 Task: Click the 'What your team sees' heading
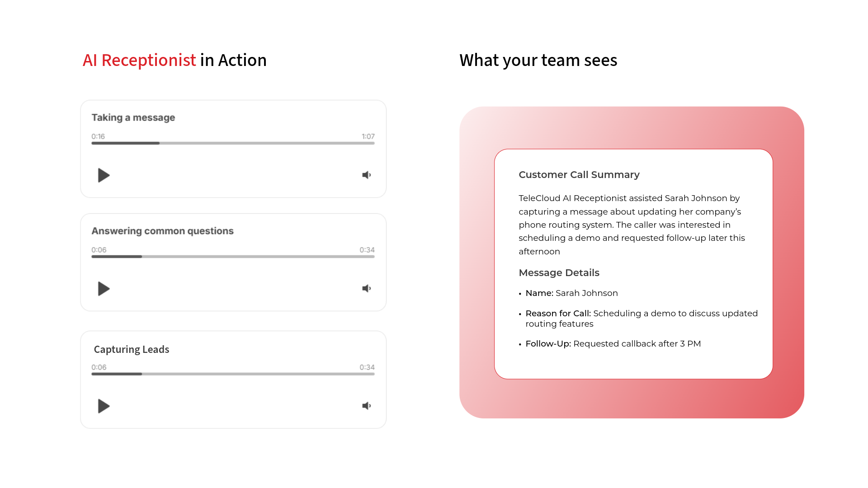pos(538,60)
